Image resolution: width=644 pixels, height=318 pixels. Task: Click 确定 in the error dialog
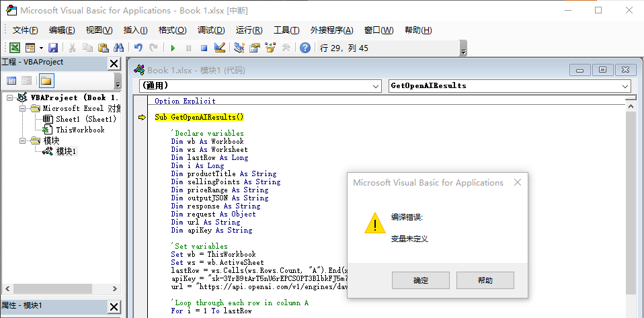421,280
